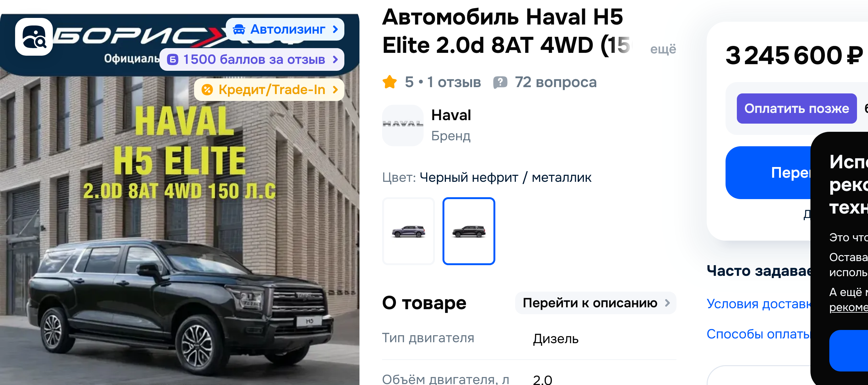Click Перейти к описанию button

(x=596, y=303)
